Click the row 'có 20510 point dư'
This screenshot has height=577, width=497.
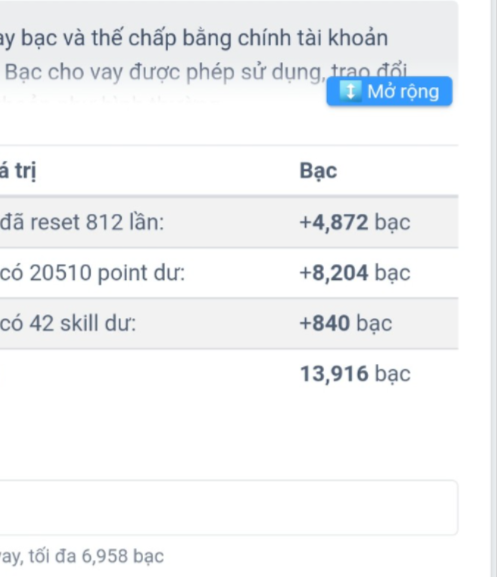click(x=229, y=273)
